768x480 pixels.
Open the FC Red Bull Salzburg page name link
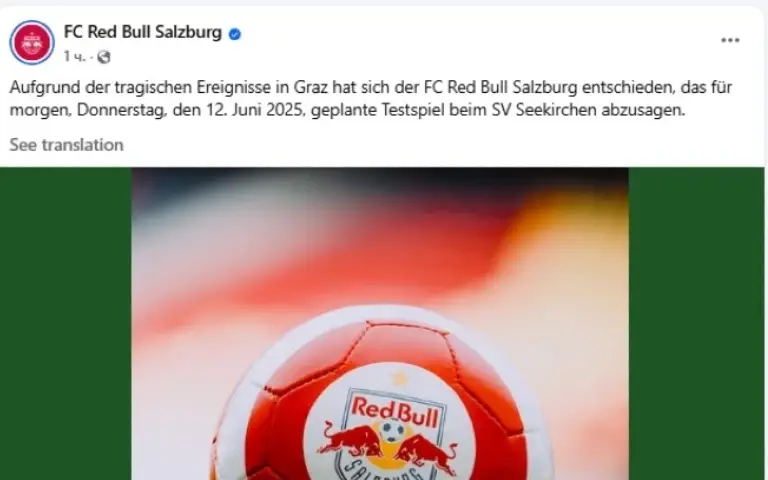pyautogui.click(x=143, y=32)
